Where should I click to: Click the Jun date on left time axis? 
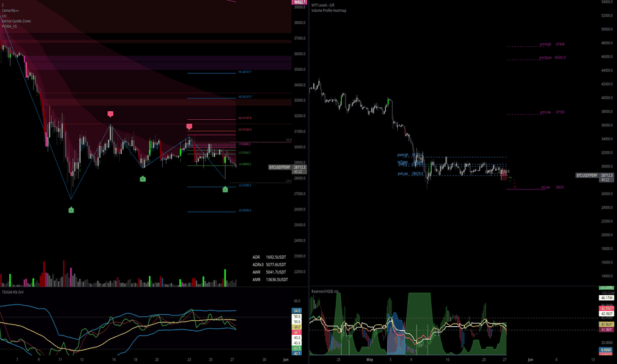[x=286, y=359]
